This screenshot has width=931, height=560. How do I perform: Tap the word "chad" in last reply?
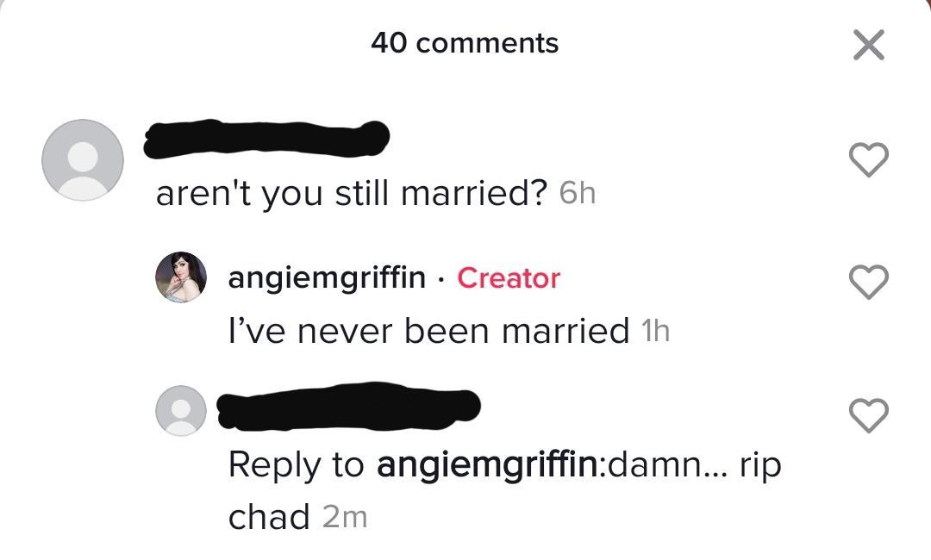click(269, 517)
